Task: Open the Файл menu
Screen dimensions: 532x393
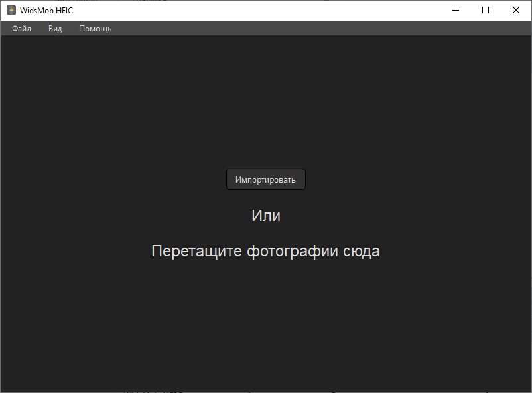Action: [x=21, y=29]
